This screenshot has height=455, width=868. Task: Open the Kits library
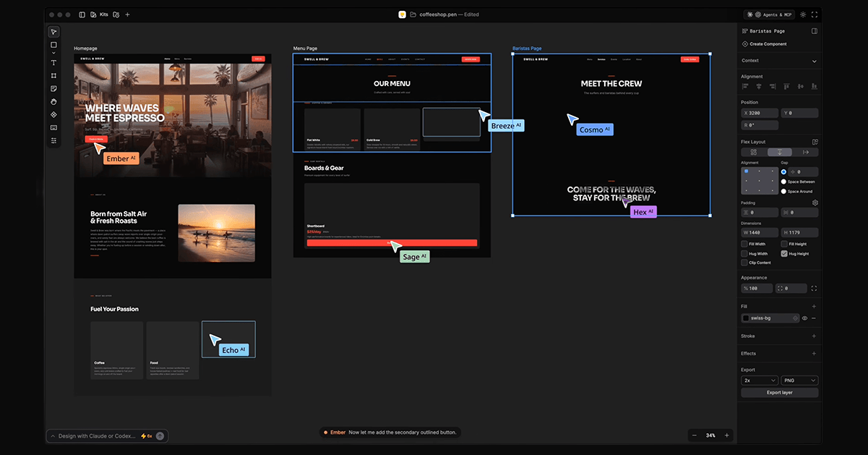coord(98,14)
